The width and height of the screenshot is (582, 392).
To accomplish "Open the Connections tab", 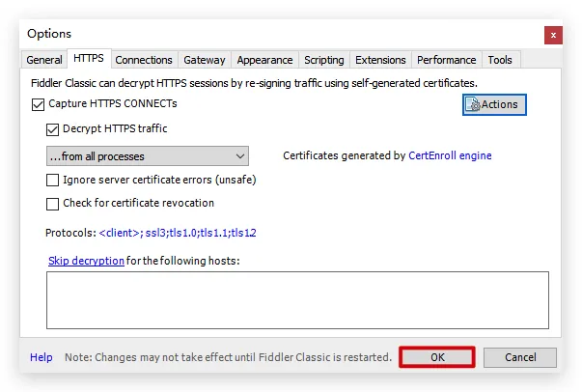I will [x=144, y=60].
